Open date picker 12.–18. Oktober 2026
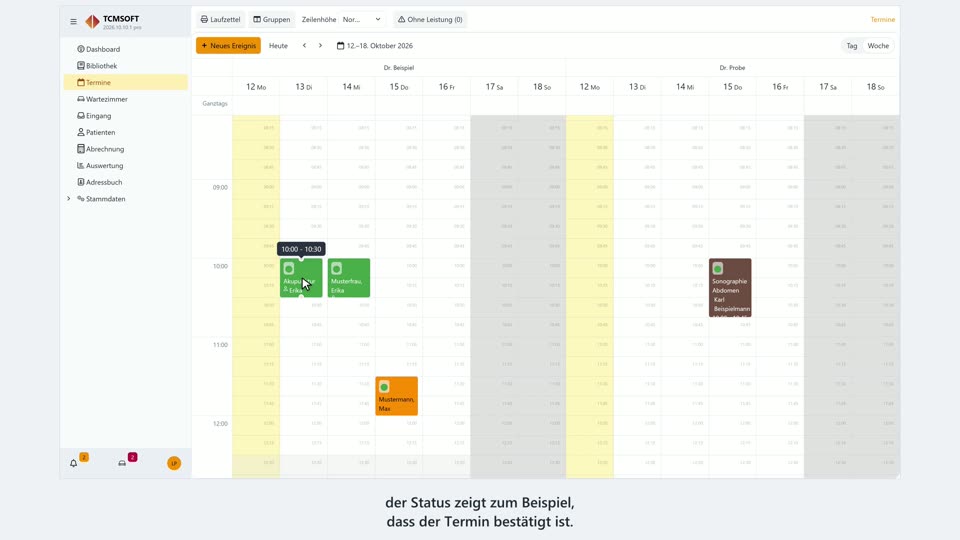Viewport: 960px width, 540px height. coord(375,45)
